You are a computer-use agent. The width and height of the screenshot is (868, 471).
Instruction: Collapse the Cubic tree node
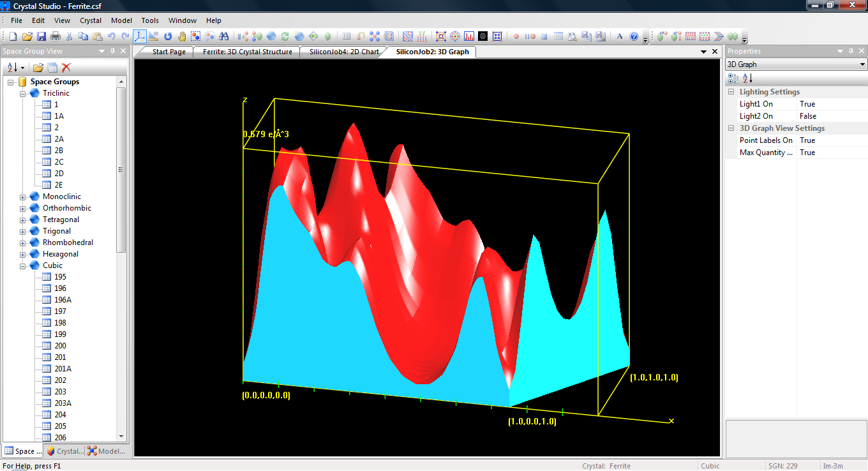point(23,266)
